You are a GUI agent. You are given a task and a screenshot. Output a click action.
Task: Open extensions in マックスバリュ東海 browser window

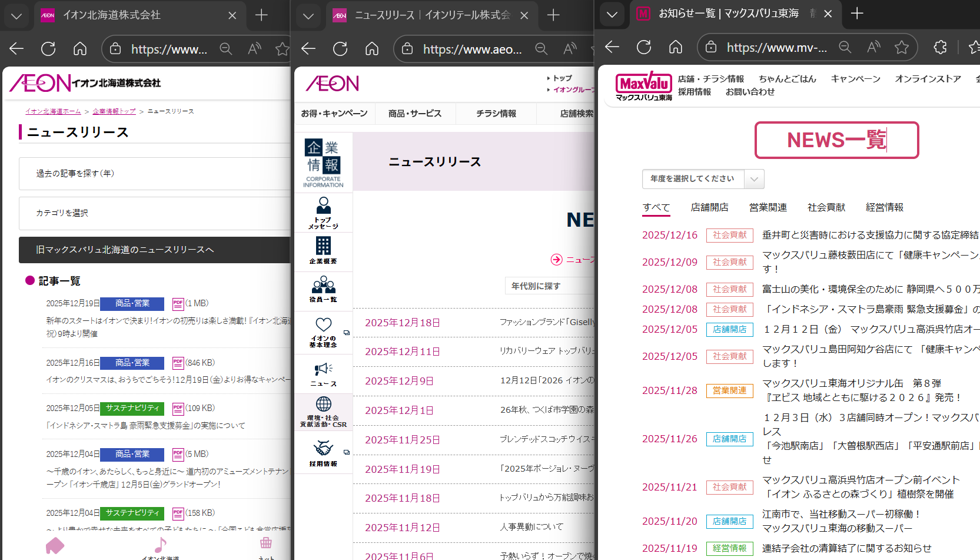click(x=940, y=47)
